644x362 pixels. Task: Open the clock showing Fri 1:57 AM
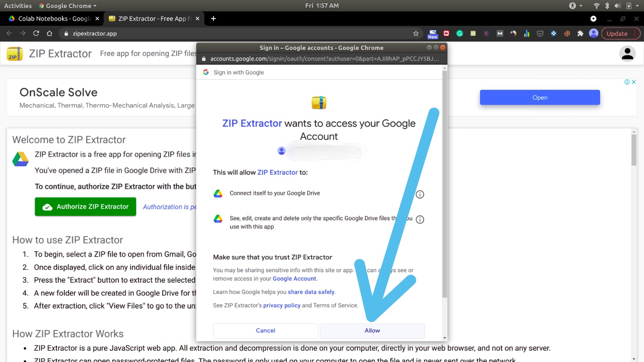[x=322, y=6]
